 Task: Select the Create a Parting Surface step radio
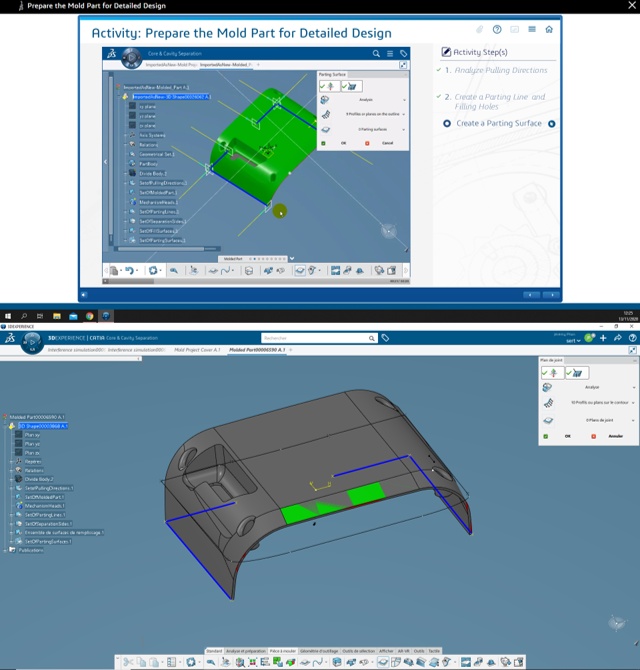coord(447,123)
